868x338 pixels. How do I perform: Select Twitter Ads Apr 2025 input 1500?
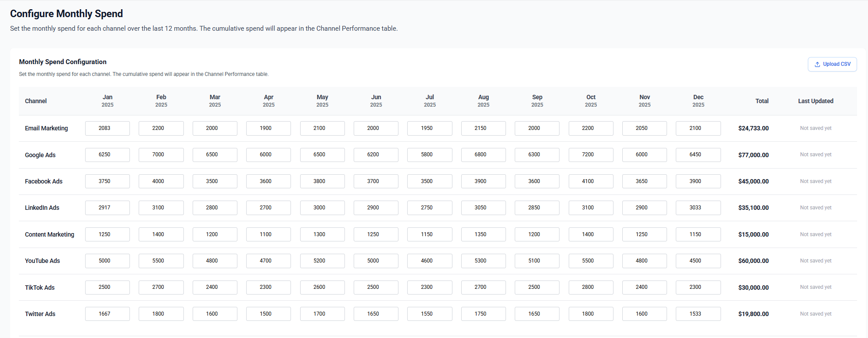pyautogui.click(x=269, y=314)
